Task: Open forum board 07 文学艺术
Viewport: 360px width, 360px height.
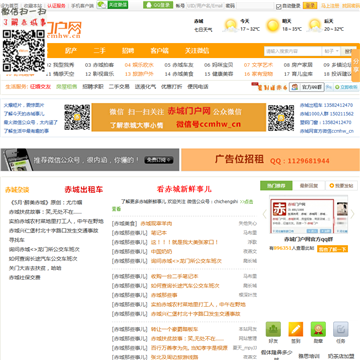Action: 258,65
